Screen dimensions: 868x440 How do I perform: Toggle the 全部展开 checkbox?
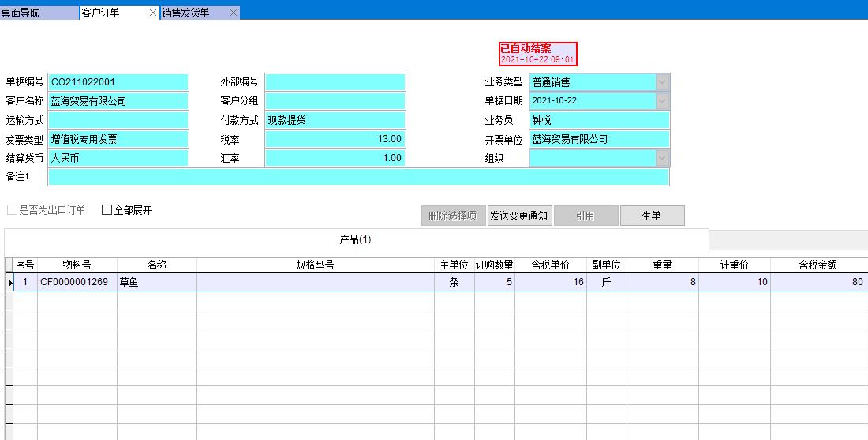click(x=107, y=210)
